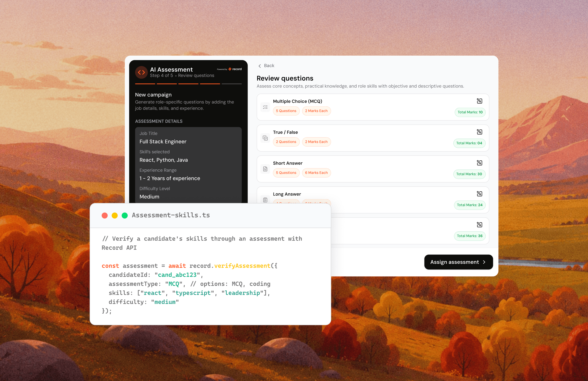This screenshot has width=588, height=381.
Task: Click the "leadership" string in the skills array
Action: point(242,293)
